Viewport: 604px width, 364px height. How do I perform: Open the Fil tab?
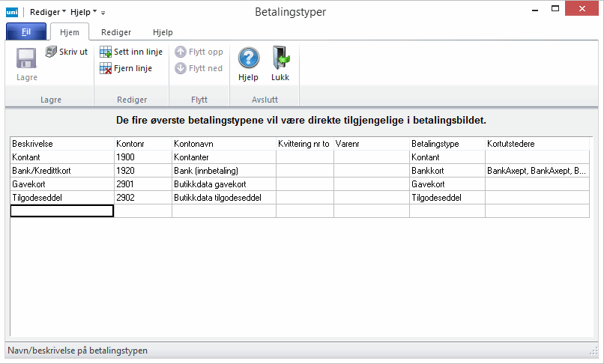pyautogui.click(x=25, y=32)
